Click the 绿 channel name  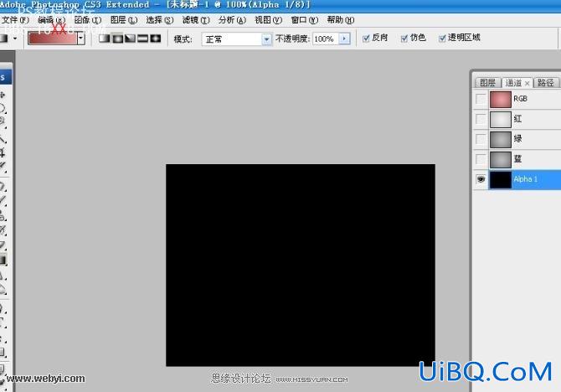tap(517, 138)
